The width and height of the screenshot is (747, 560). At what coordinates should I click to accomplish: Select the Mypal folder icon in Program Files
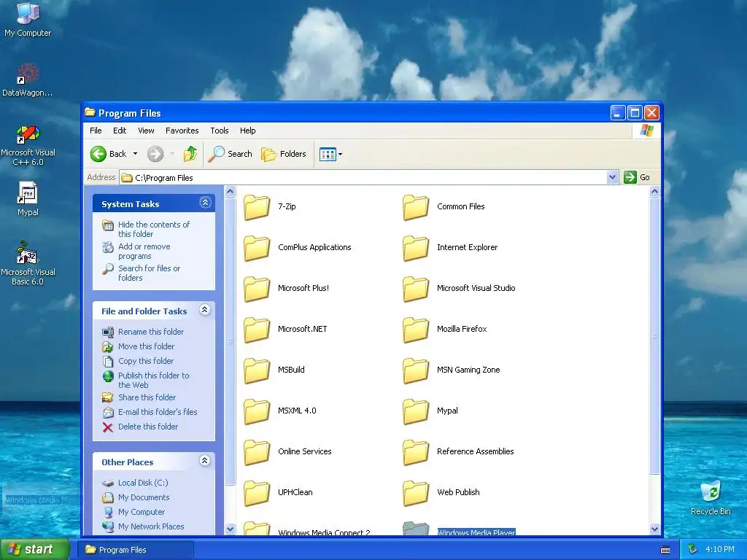[415, 411]
